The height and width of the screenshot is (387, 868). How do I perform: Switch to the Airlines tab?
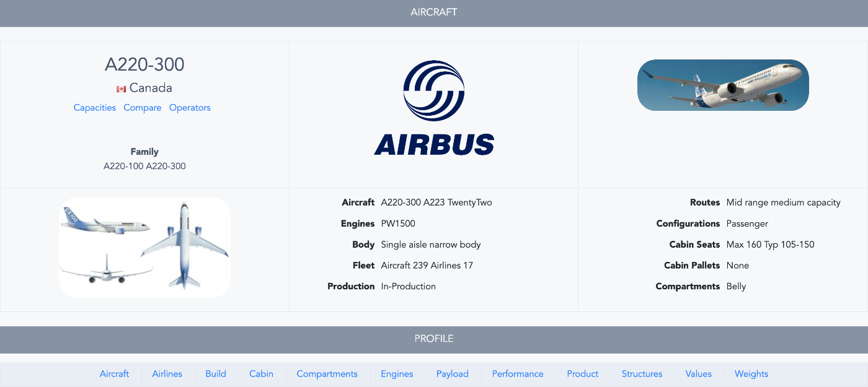(167, 374)
